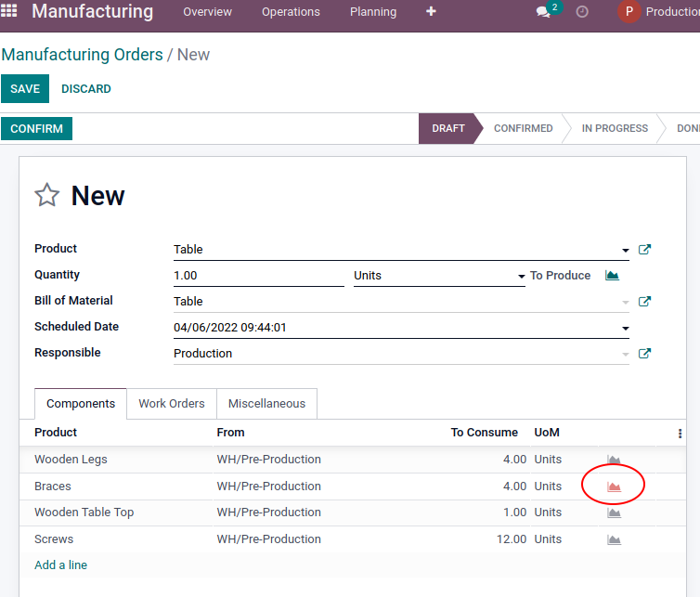Sort by From column header

coord(230,433)
